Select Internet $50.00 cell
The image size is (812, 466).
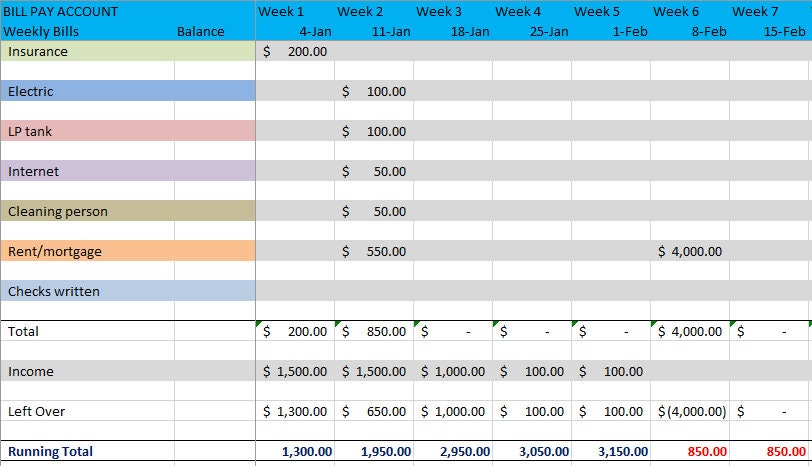[x=374, y=171]
